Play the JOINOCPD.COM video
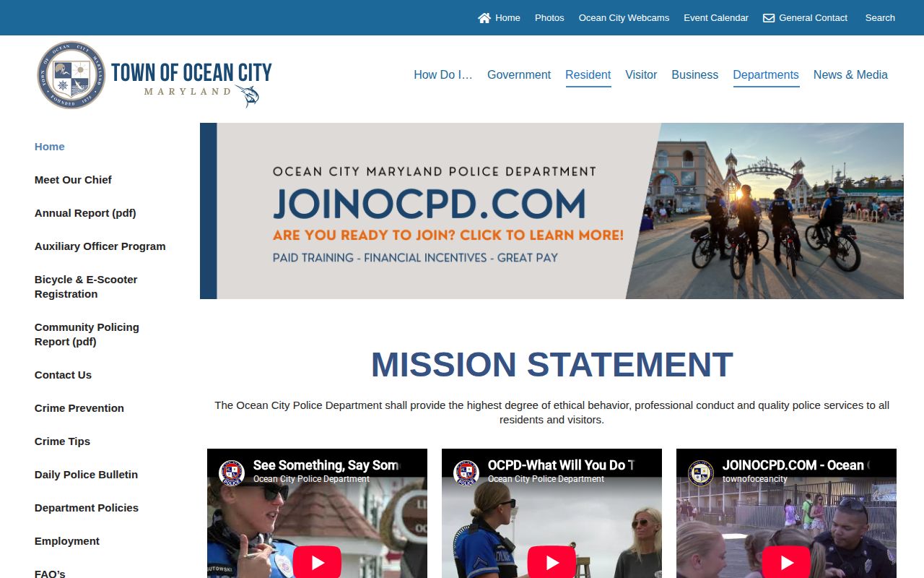 786,562
